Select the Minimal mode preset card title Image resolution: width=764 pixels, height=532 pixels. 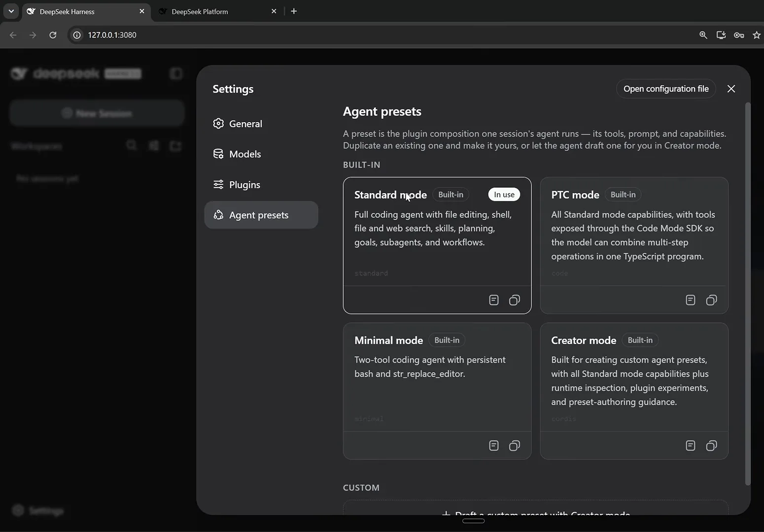pyautogui.click(x=388, y=340)
